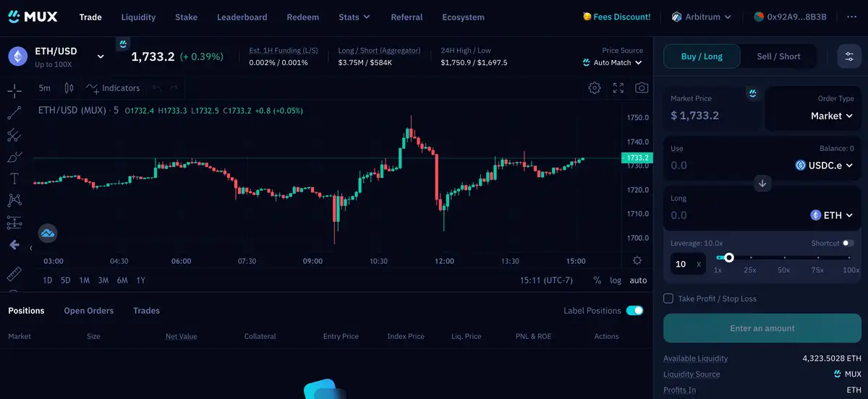Go to the Liquidity page
Screen dimensions: 868x399
[x=138, y=17]
